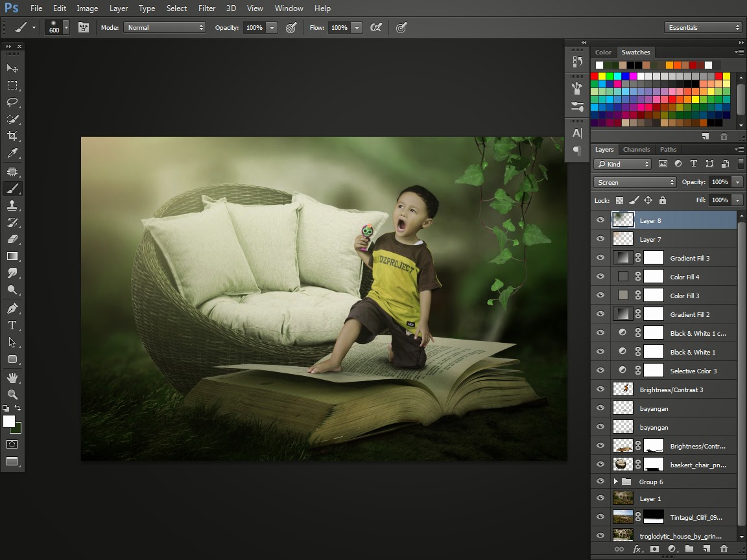Select the Horizontal Type tool
This screenshot has width=747, height=560.
pos(12,325)
